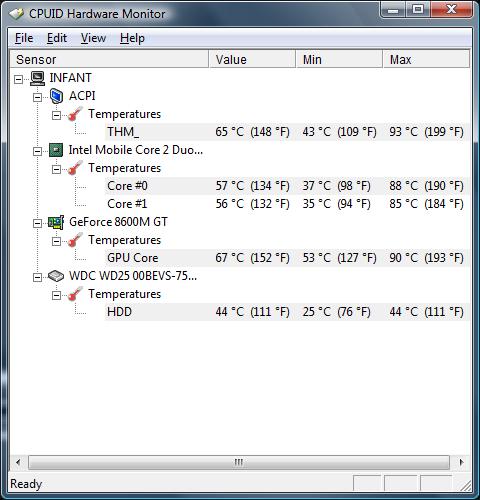Viewport: 480px width, 500px height.
Task: Open the File menu
Action: tap(24, 38)
